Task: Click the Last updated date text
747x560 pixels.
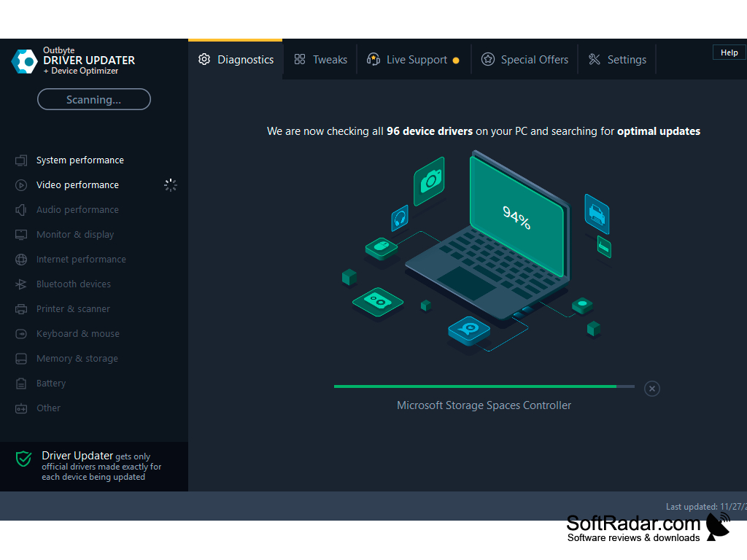Action: pyautogui.click(x=706, y=507)
